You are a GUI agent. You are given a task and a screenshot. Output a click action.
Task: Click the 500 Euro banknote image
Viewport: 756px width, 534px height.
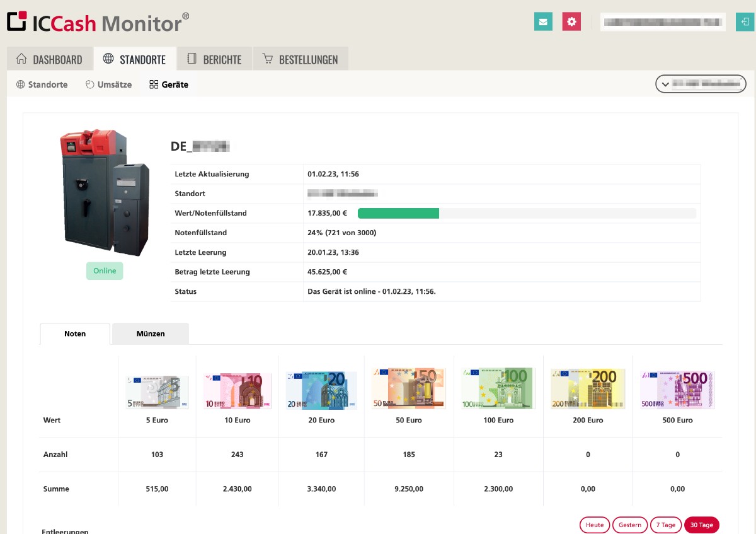[x=677, y=390]
